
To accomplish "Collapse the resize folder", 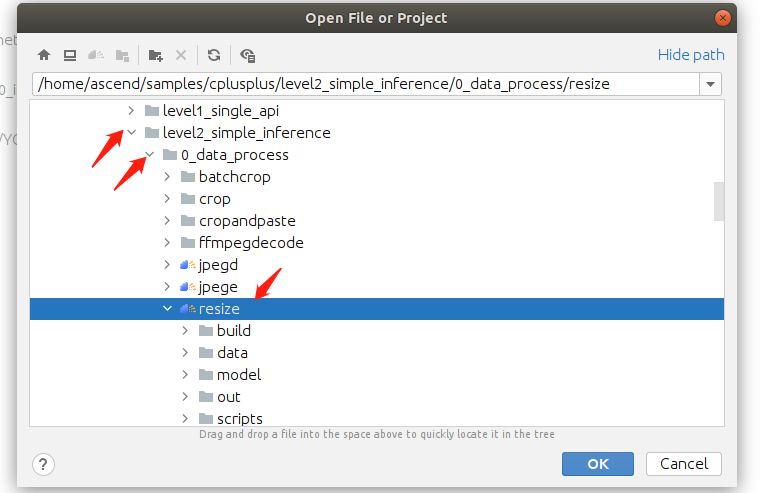I will [167, 309].
